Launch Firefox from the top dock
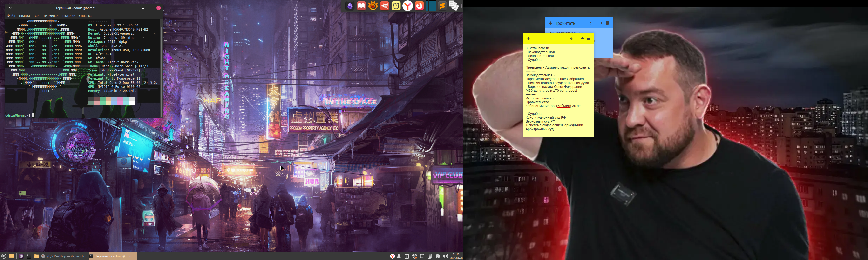The width and height of the screenshot is (868, 260). pos(419,6)
